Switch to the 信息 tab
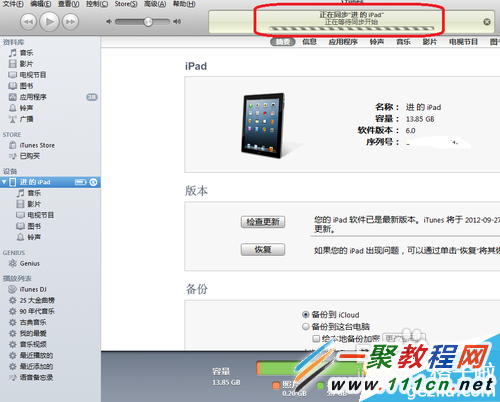 click(309, 42)
